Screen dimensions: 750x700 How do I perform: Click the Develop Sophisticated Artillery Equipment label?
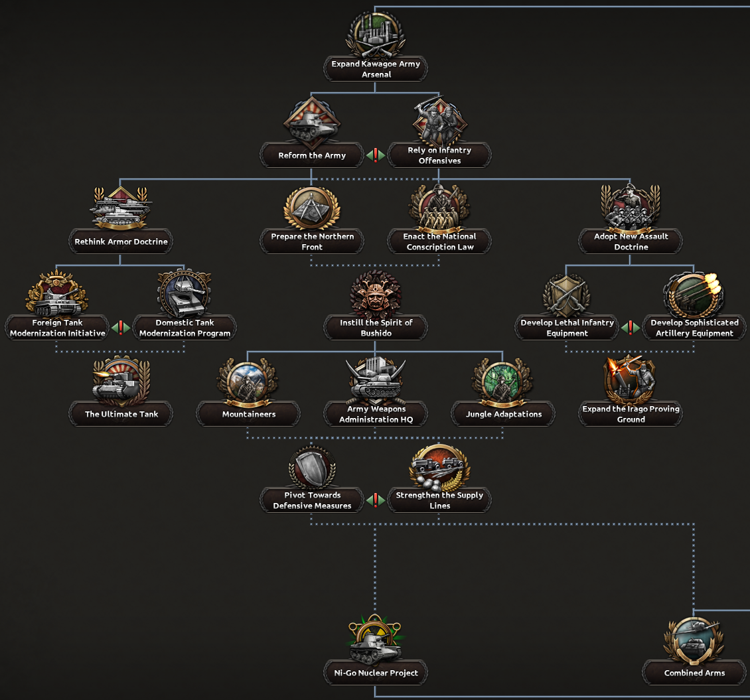click(x=694, y=328)
